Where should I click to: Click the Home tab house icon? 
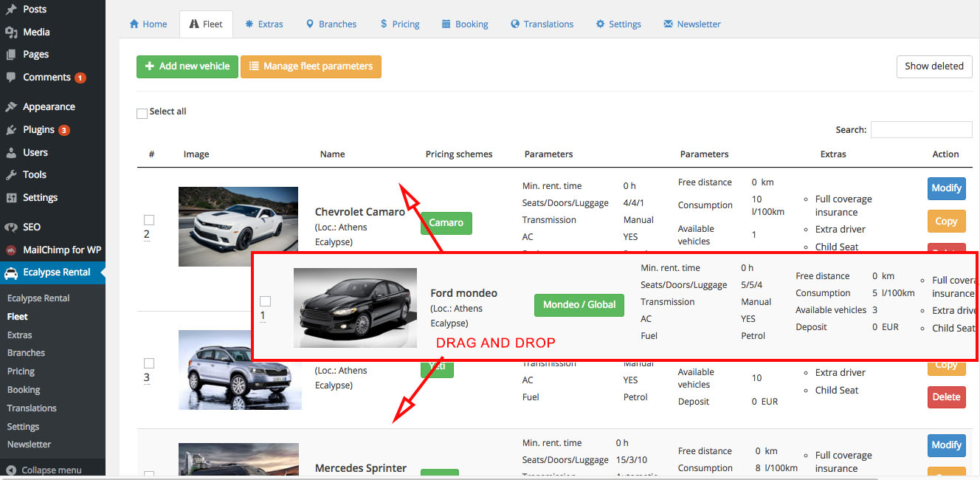point(134,24)
